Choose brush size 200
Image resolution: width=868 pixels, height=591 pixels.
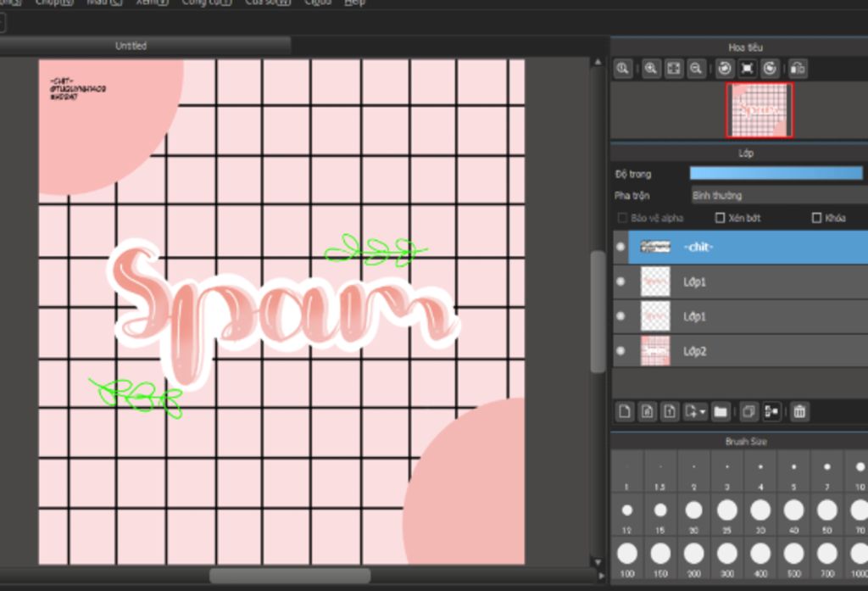(x=693, y=558)
